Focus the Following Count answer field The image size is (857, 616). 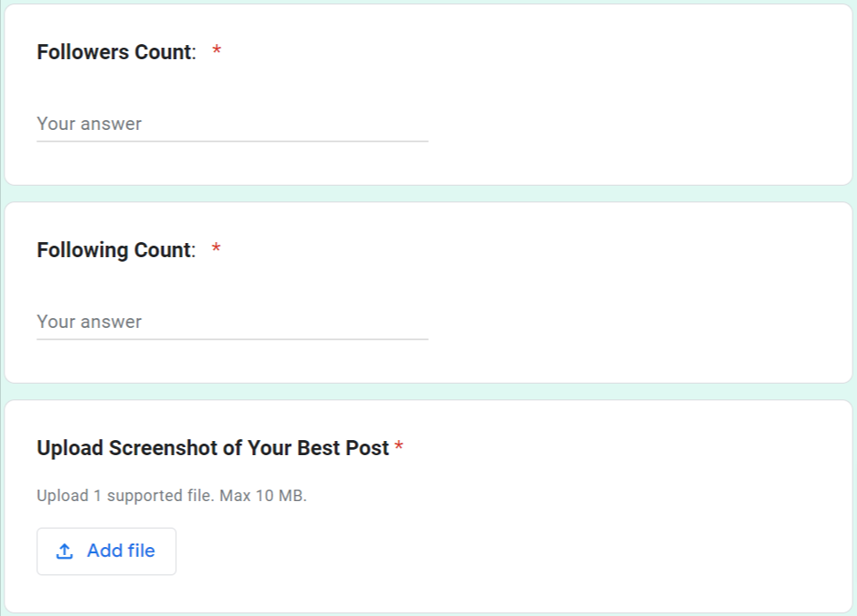coord(232,322)
